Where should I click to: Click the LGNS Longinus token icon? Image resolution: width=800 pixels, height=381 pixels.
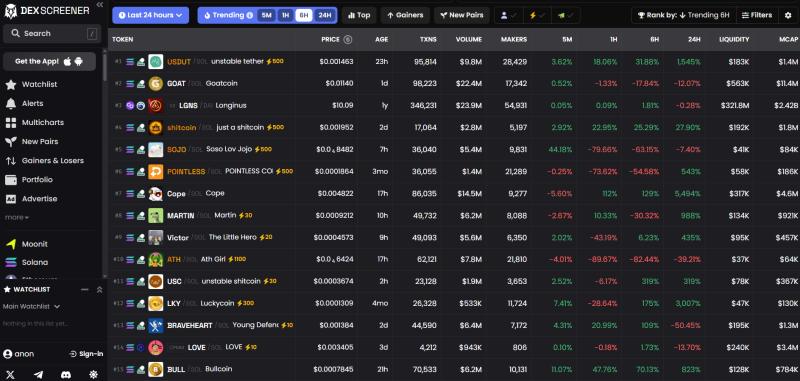tap(156, 106)
